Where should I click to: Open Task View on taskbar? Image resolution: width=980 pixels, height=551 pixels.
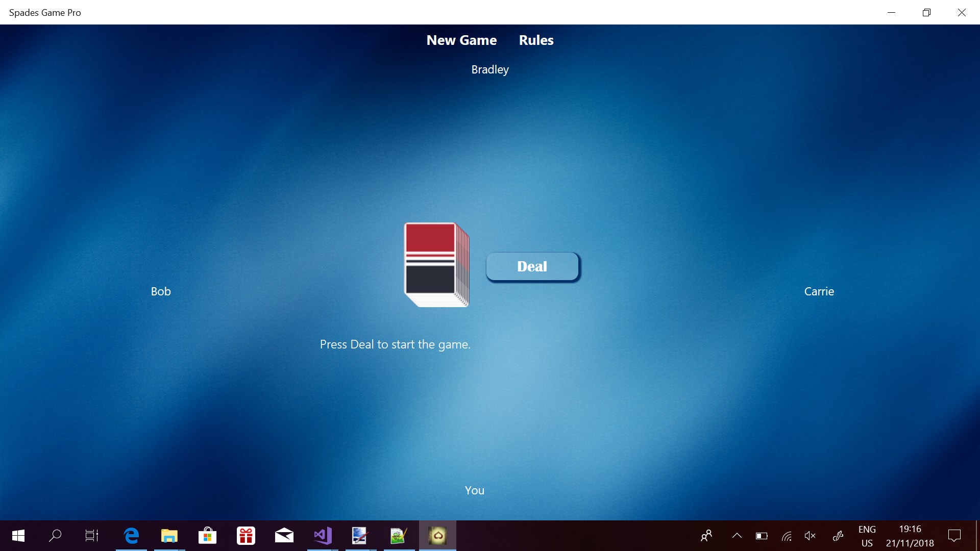click(x=92, y=536)
